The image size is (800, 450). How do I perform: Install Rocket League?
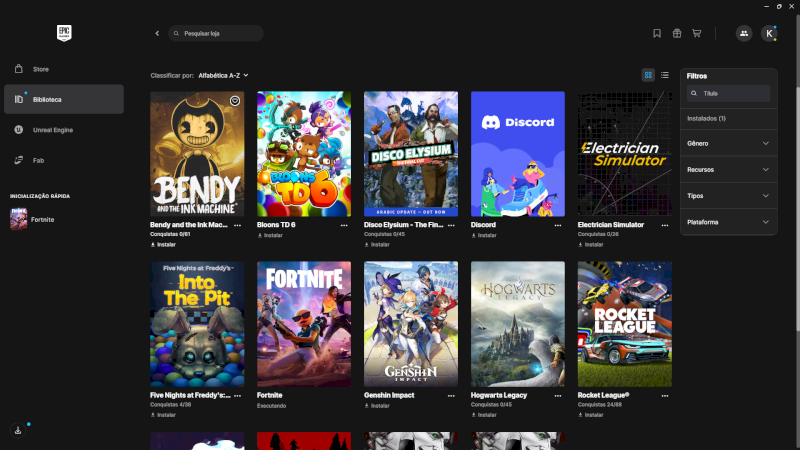tap(591, 415)
